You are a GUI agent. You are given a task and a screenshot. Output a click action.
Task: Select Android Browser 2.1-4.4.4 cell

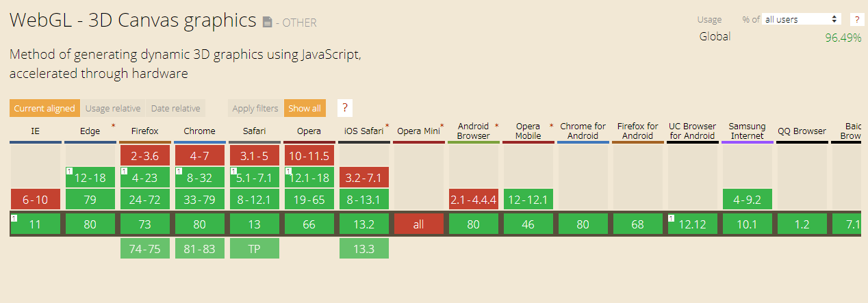point(473,200)
